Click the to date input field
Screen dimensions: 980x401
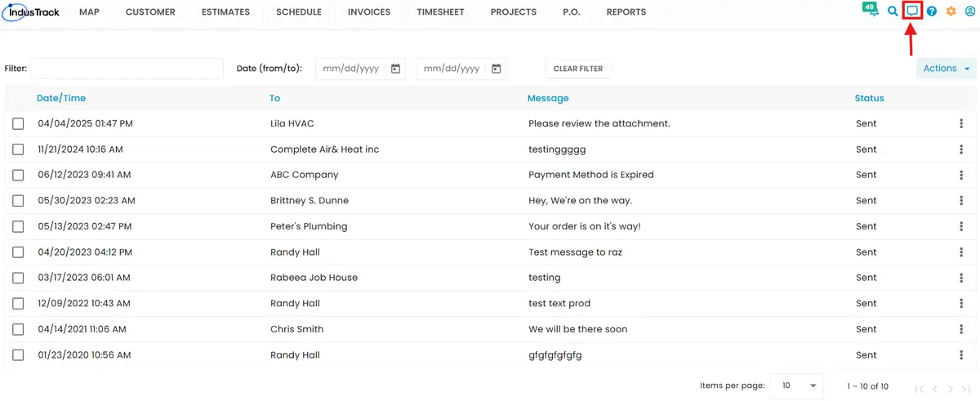click(x=461, y=69)
